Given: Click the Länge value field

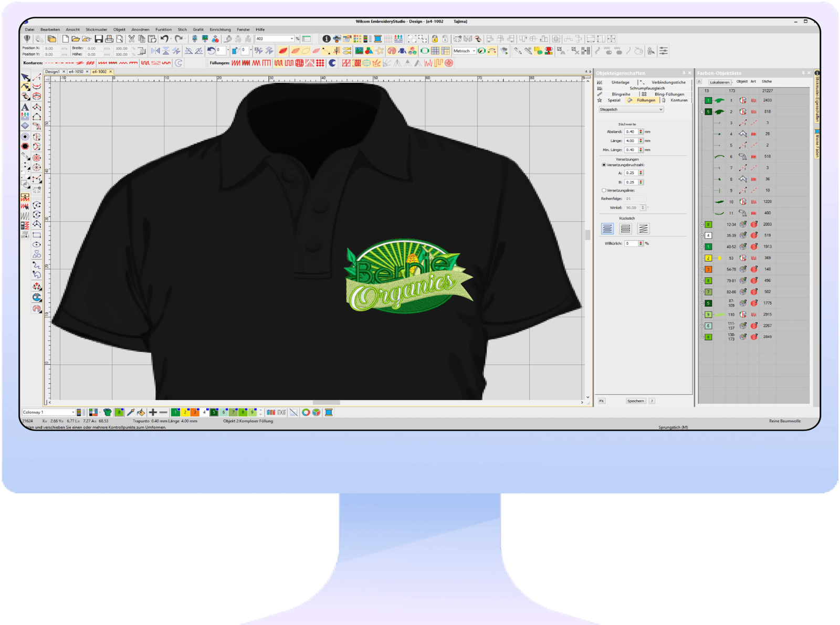Looking at the screenshot, I should [631, 141].
